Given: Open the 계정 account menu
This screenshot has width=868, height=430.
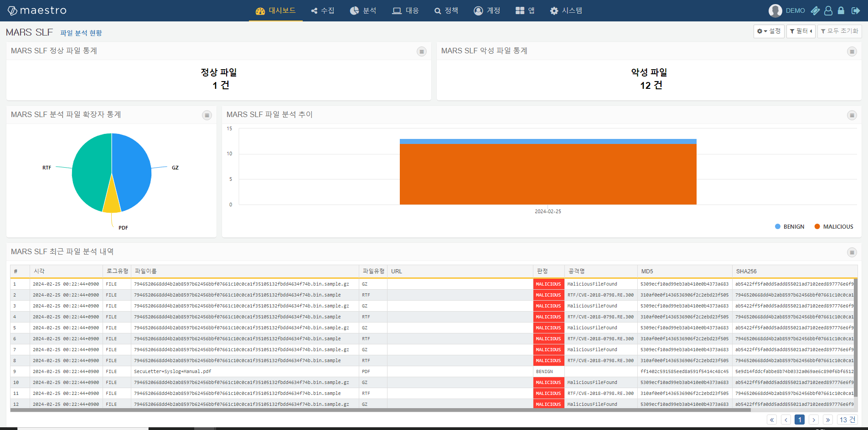Looking at the screenshot, I should coord(487,10).
